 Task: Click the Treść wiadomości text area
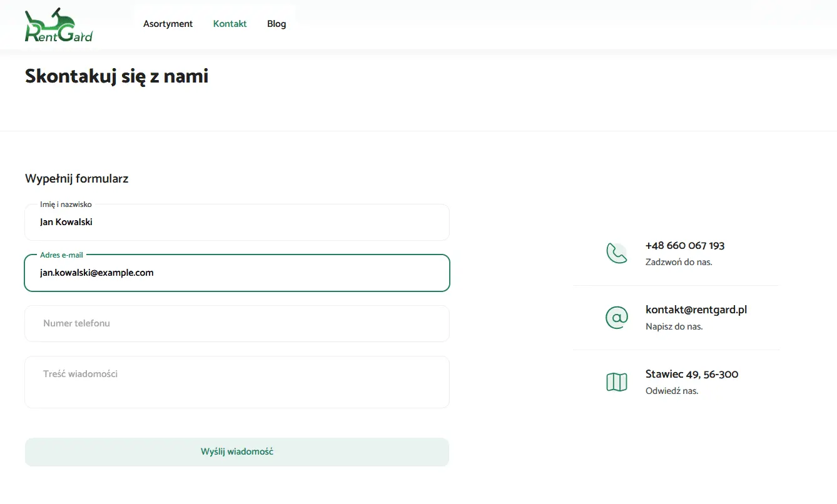tap(236, 382)
